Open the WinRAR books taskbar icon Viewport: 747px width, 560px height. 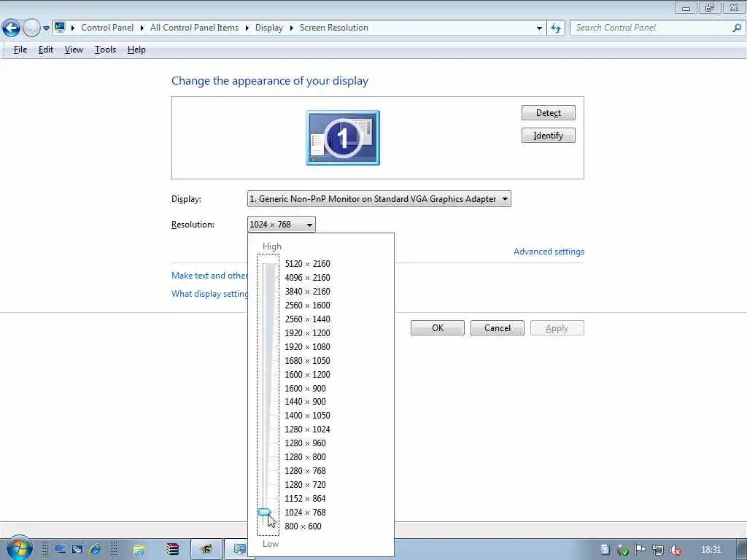(172, 550)
